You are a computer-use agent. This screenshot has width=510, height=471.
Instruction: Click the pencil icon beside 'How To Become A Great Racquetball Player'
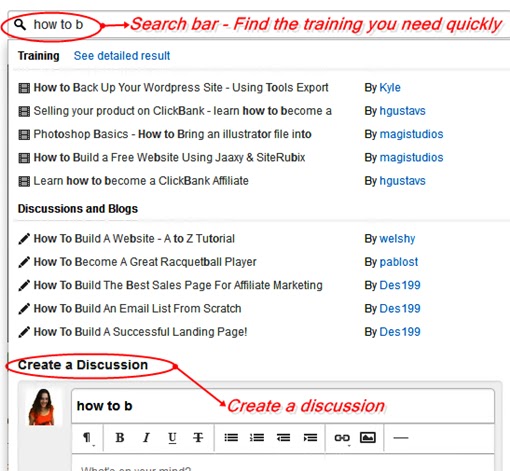click(x=24, y=262)
